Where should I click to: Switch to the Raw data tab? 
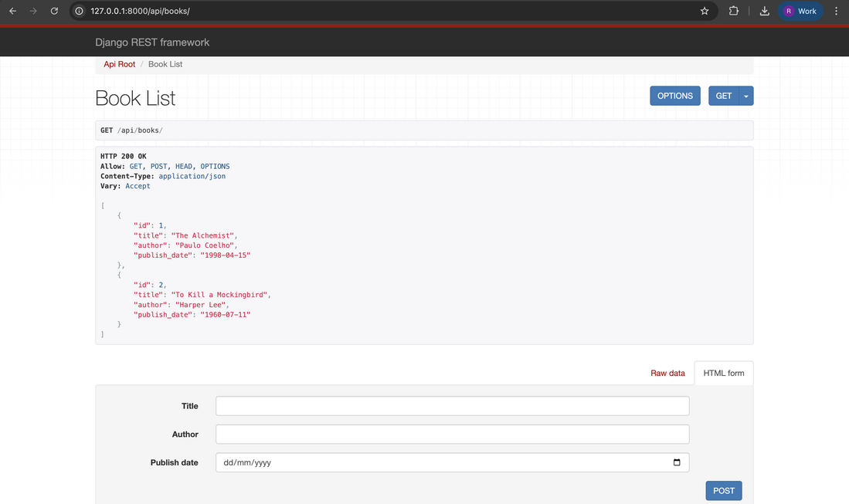click(667, 373)
